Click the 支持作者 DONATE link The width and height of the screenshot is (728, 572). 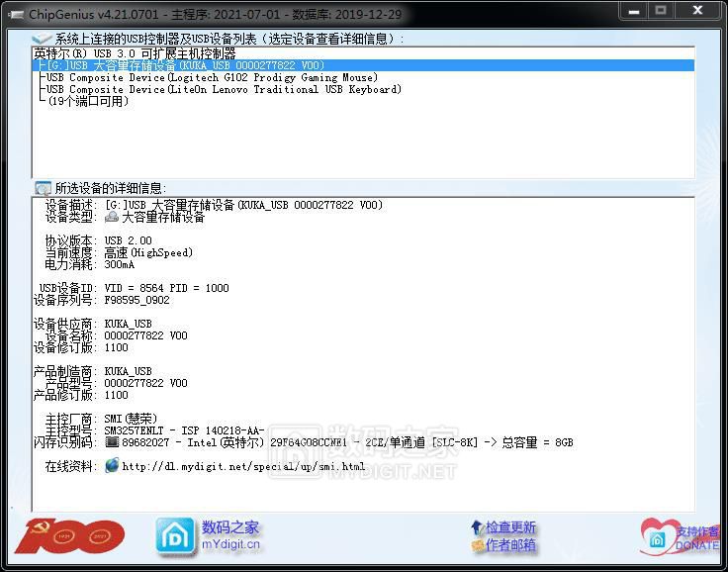[697, 538]
